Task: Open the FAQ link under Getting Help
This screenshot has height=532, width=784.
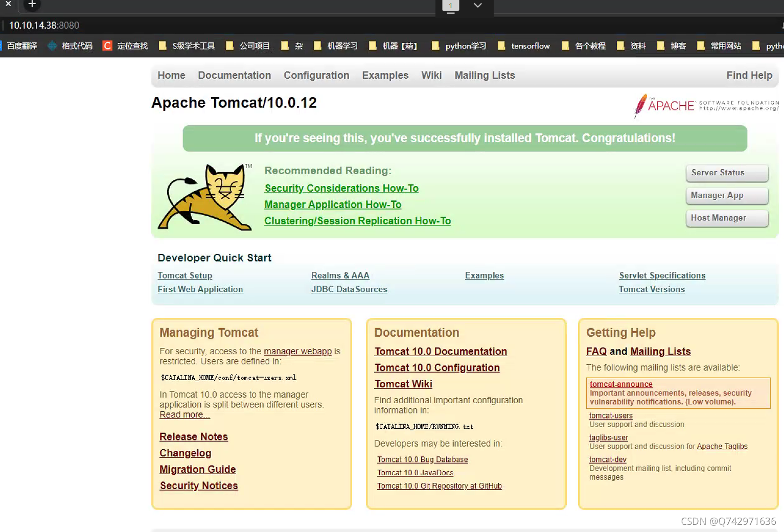Action: pos(596,351)
